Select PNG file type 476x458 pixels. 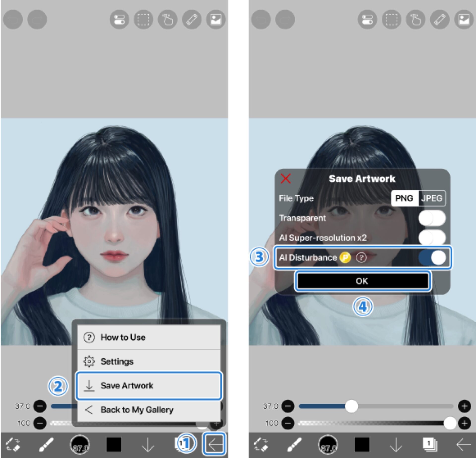pos(404,198)
